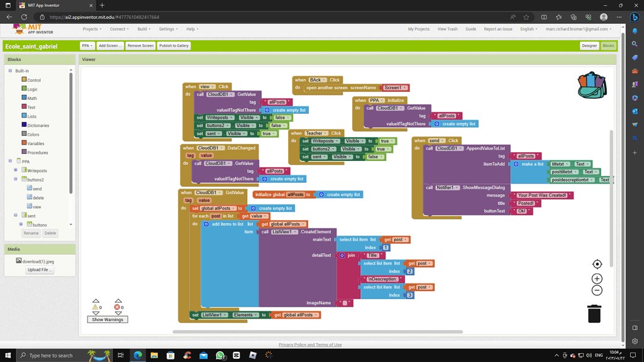The width and height of the screenshot is (644, 362).
Task: Click the horizontal workspace scrollbar
Action: (318, 332)
